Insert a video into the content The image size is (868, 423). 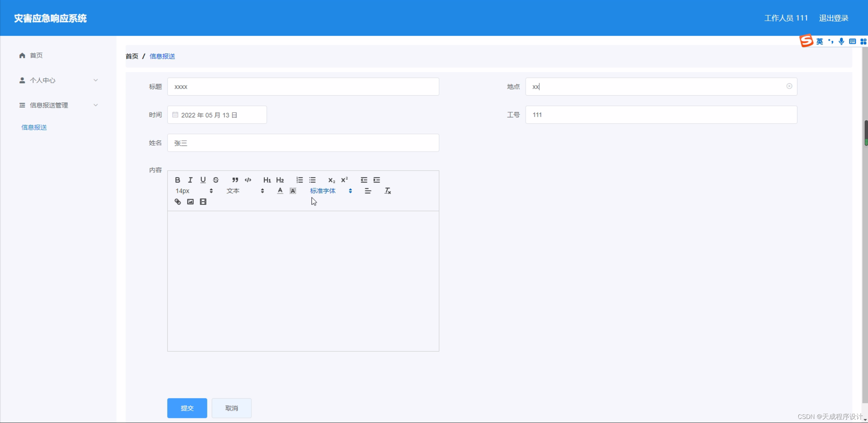203,201
